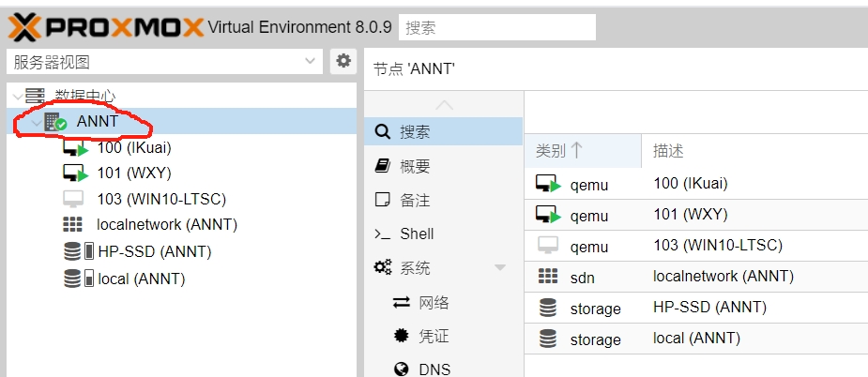
Task: Click the globe icon beside DNS
Action: click(402, 369)
